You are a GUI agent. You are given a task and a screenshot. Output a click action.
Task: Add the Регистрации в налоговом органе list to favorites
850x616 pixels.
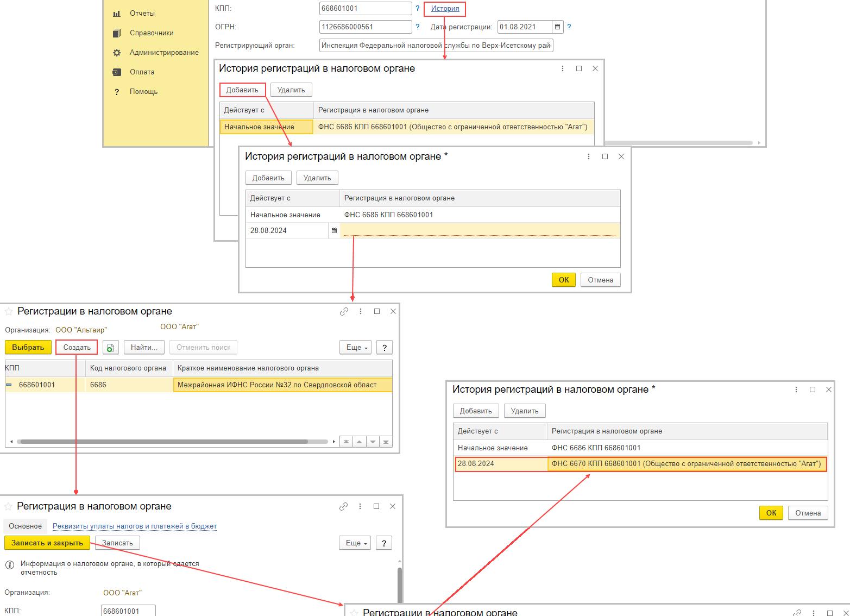tap(9, 311)
